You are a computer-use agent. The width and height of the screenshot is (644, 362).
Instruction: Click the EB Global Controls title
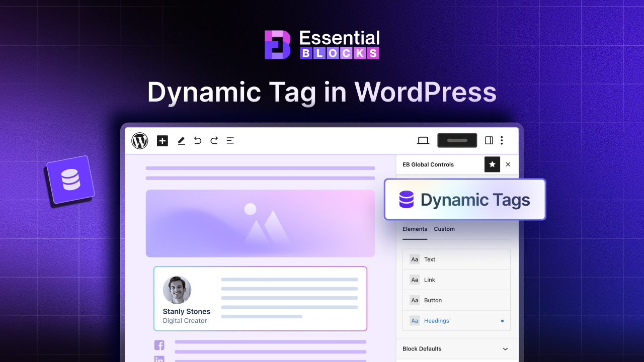point(428,164)
